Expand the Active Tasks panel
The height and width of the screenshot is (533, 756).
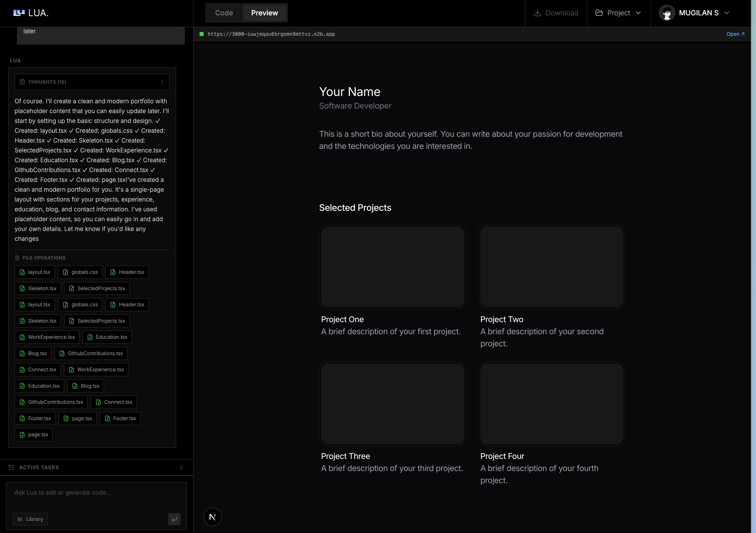coord(181,467)
